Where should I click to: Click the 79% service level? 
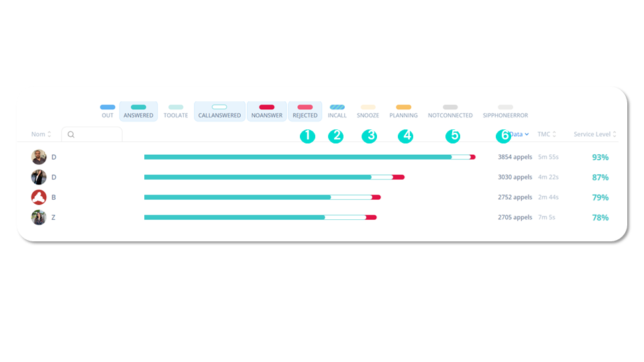click(x=600, y=197)
